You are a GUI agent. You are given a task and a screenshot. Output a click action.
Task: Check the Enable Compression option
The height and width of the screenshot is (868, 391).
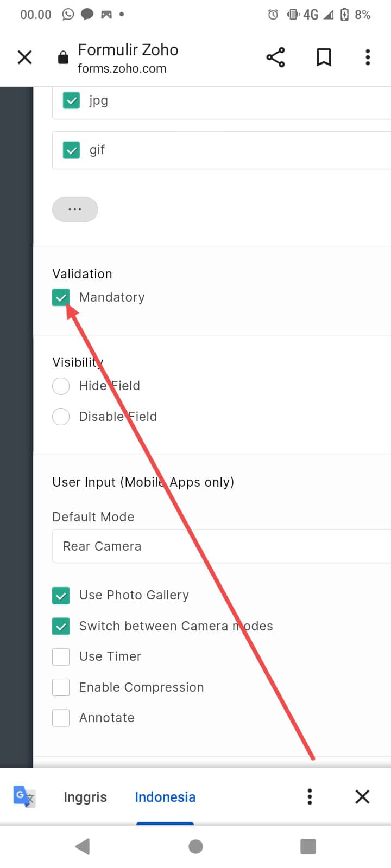point(61,687)
